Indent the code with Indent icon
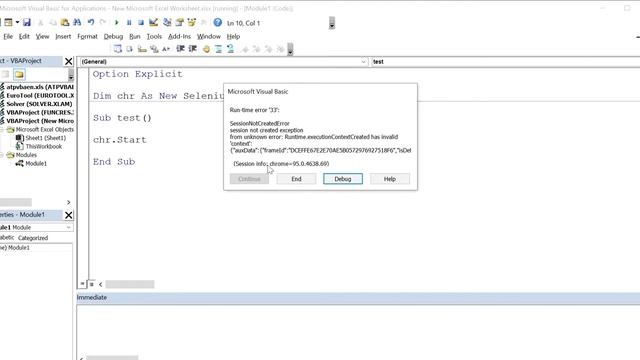Screen dimensions: 640x360 pos(180,49)
